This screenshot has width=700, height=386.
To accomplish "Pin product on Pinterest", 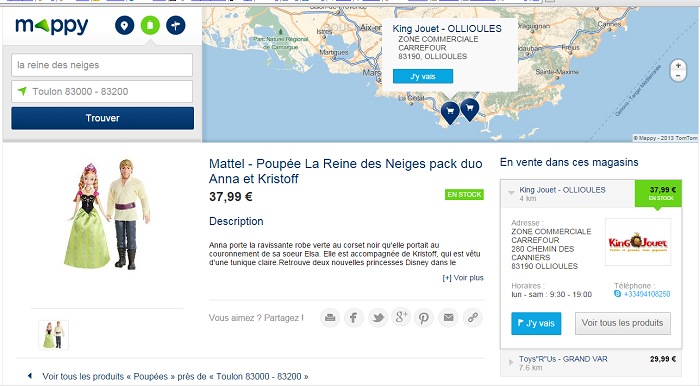I will 424,318.
